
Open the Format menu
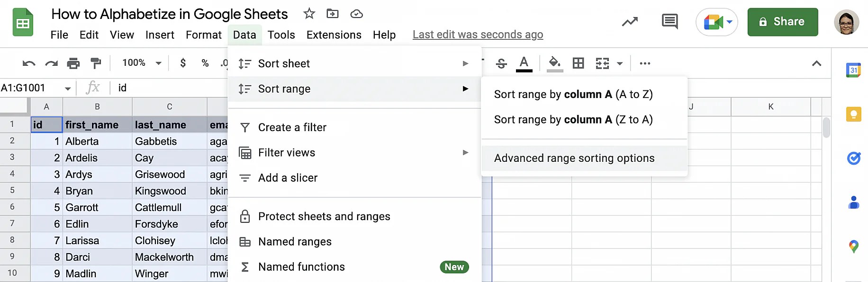[204, 35]
